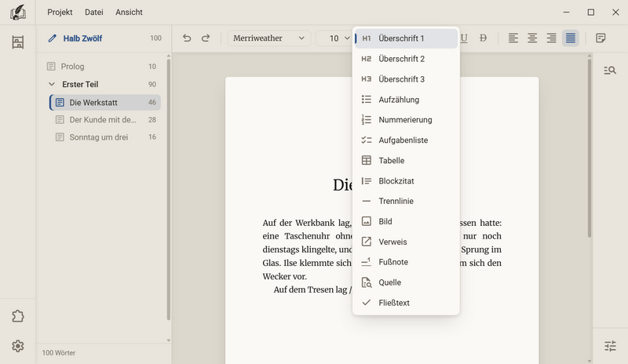Viewport: 628px width, 364px height.
Task: Insert a Bild
Action: point(406,221)
